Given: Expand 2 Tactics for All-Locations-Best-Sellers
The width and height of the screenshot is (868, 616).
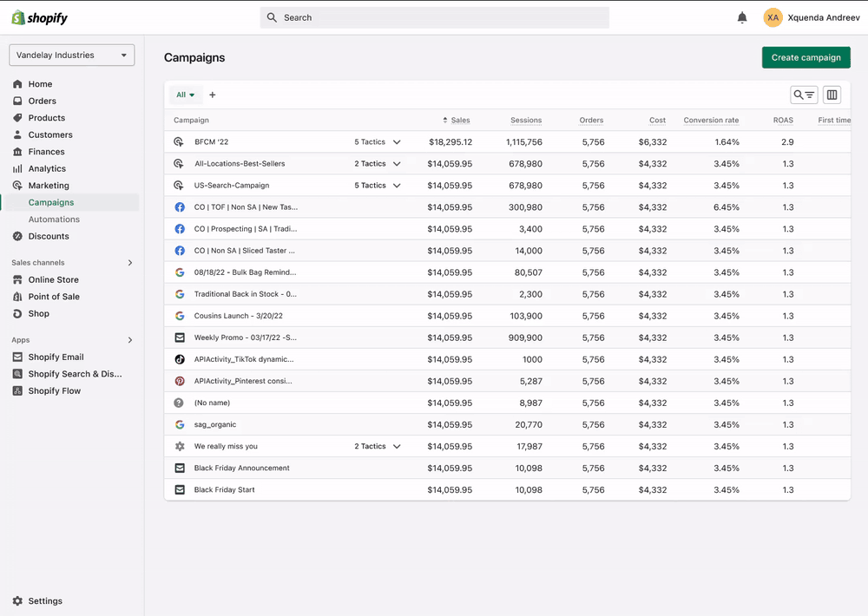Looking at the screenshot, I should point(378,164).
